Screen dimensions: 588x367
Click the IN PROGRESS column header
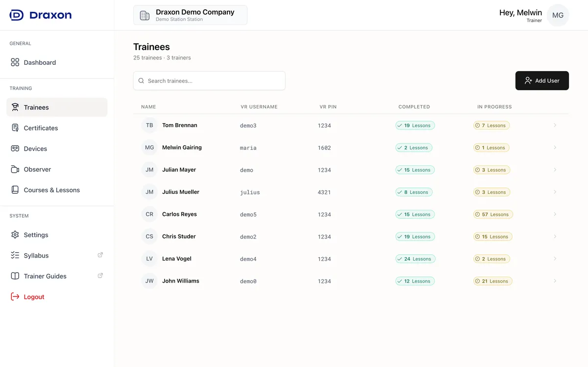494,107
